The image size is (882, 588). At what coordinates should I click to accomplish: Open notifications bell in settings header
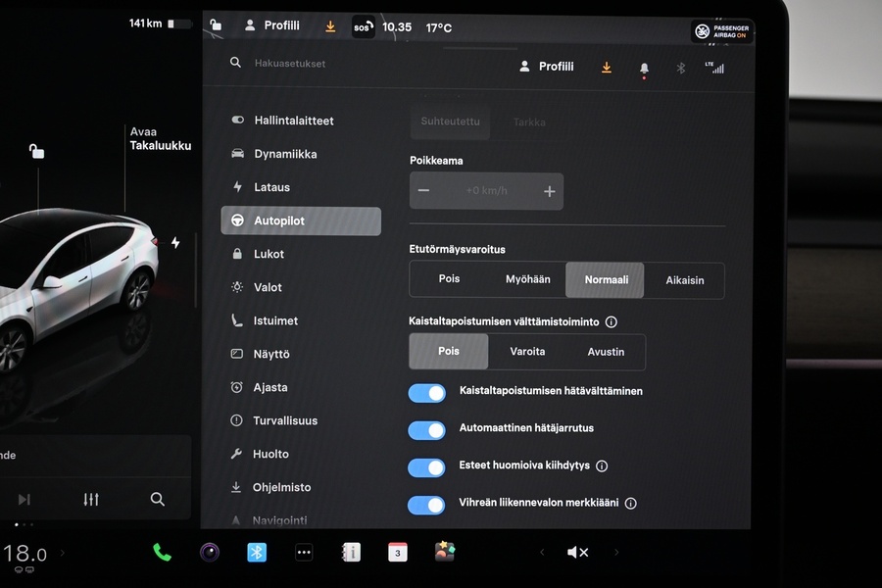click(x=644, y=68)
